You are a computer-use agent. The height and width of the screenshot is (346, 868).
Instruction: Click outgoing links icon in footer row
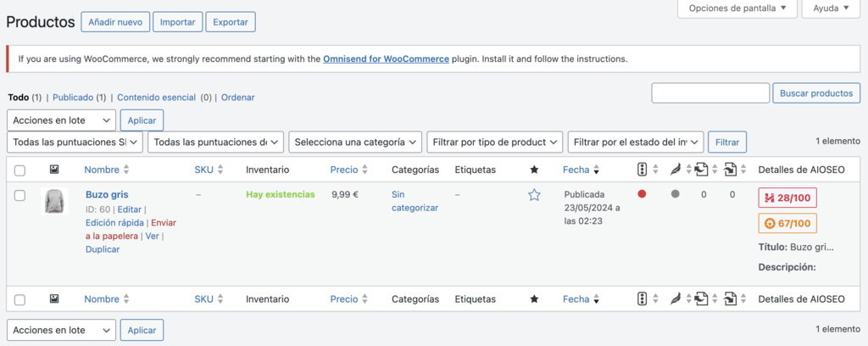click(701, 299)
